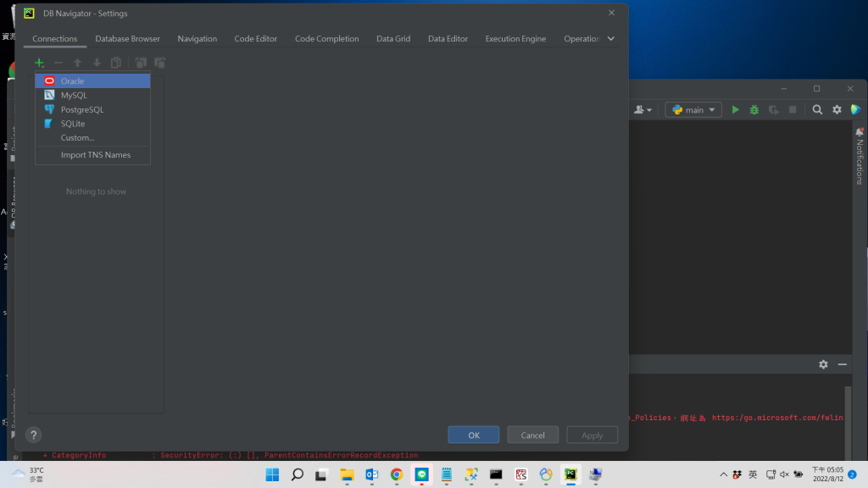
Task: Open Windows taskbar search
Action: coord(298,474)
